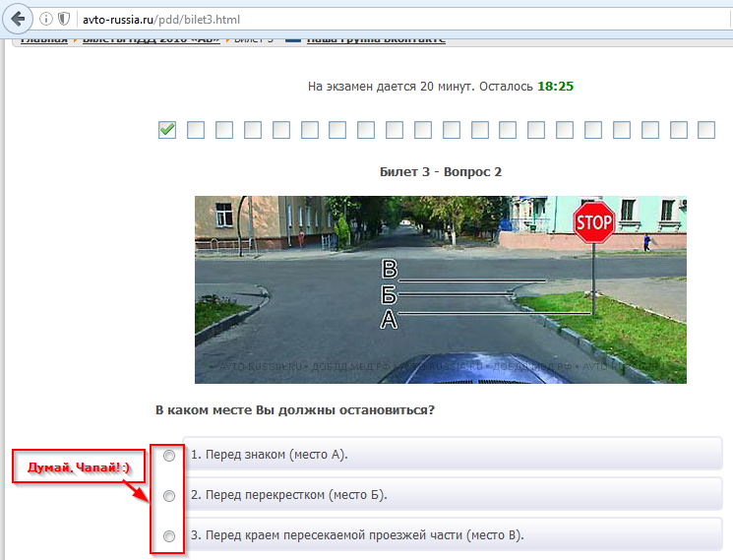Screen dimensions: 733x560
Task: Jump to question 19 box in progress row
Action: click(679, 130)
